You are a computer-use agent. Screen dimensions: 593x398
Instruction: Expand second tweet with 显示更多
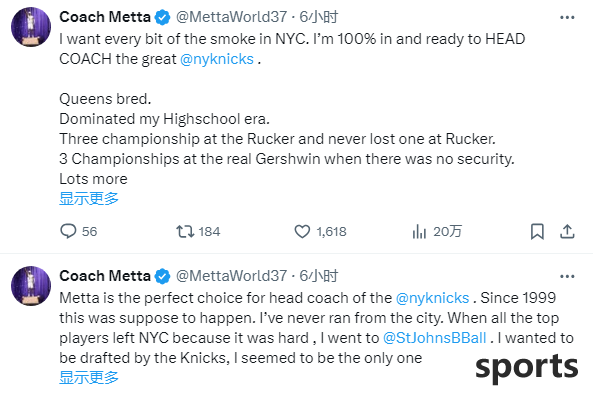tap(89, 378)
